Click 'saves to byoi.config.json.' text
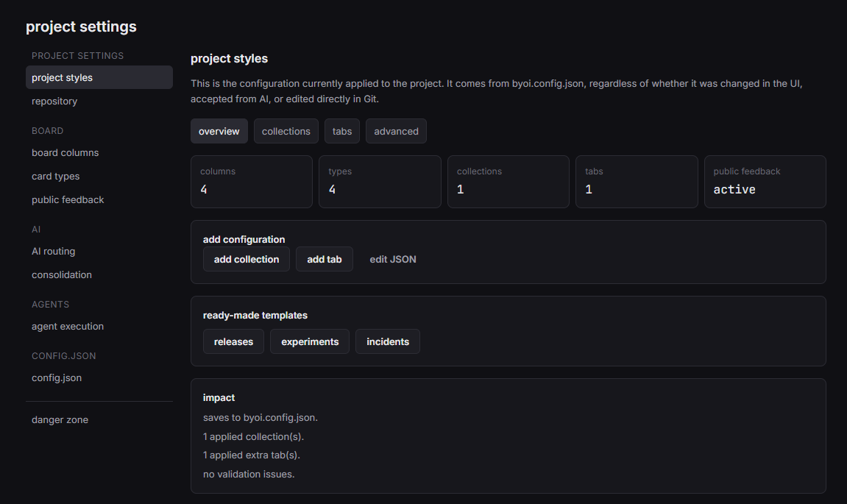The height and width of the screenshot is (504, 847). pos(261,418)
